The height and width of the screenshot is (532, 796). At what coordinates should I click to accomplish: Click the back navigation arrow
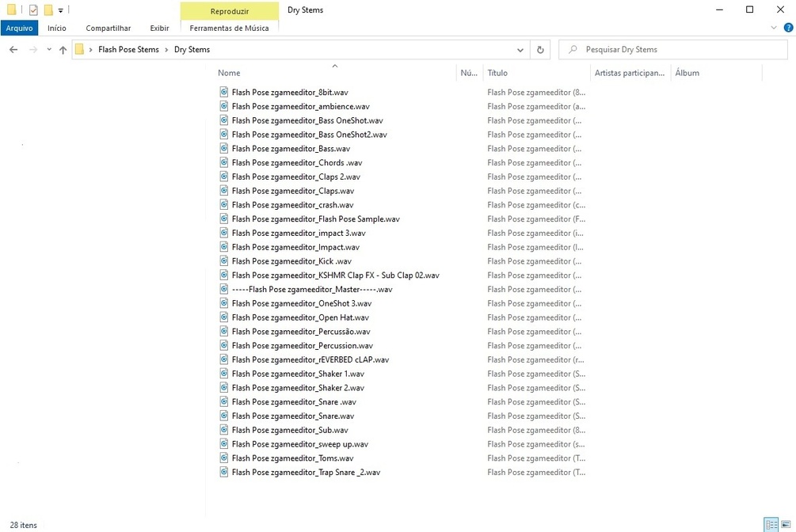13,50
